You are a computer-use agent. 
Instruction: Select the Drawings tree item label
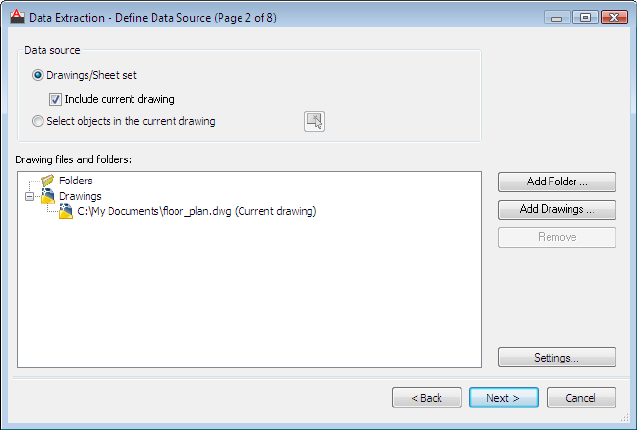coord(80,196)
